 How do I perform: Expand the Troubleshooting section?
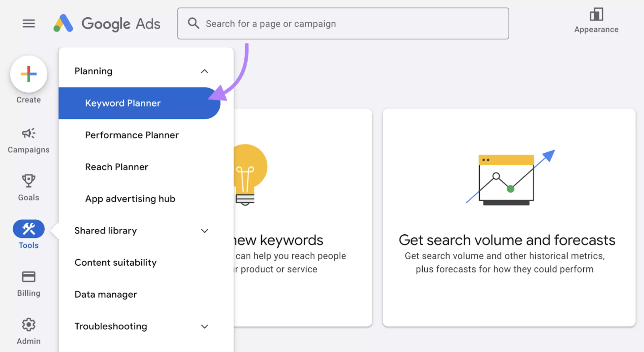pos(205,326)
